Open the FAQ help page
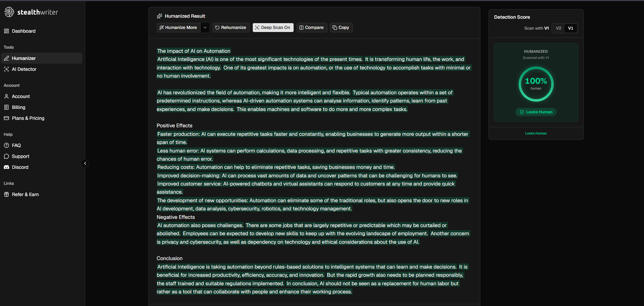Screen dimensions: 644x306 click(42, 145)
